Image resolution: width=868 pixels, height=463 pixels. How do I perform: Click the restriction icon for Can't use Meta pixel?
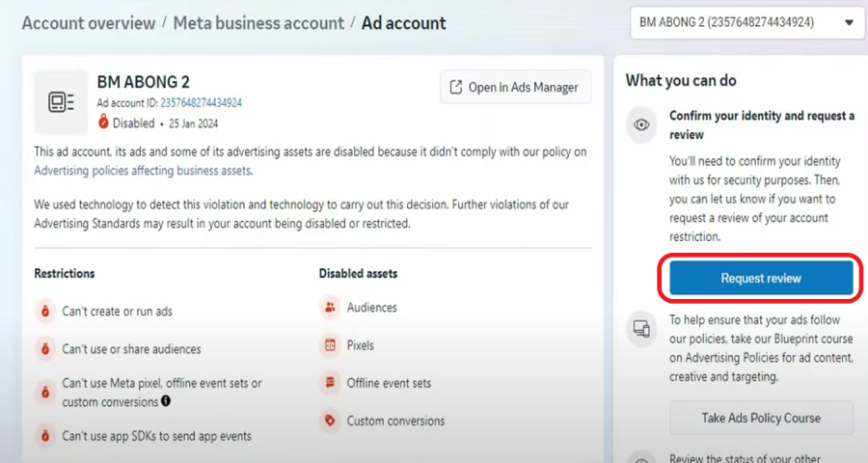45,393
